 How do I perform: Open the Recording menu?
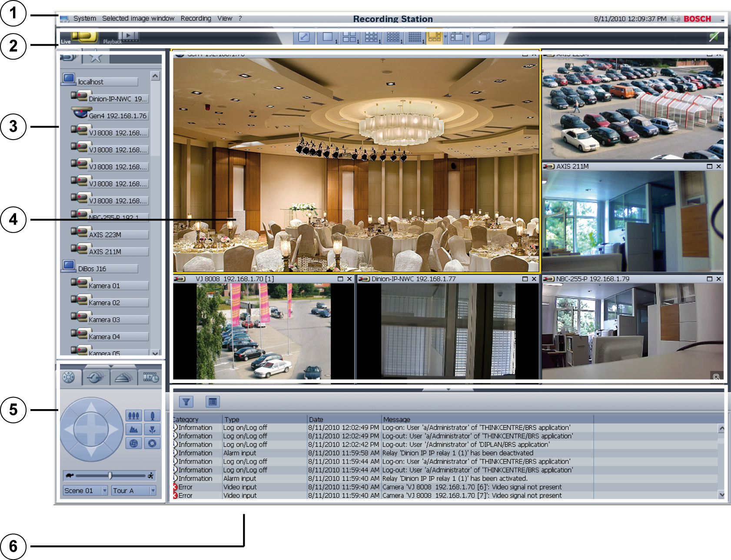tap(196, 18)
